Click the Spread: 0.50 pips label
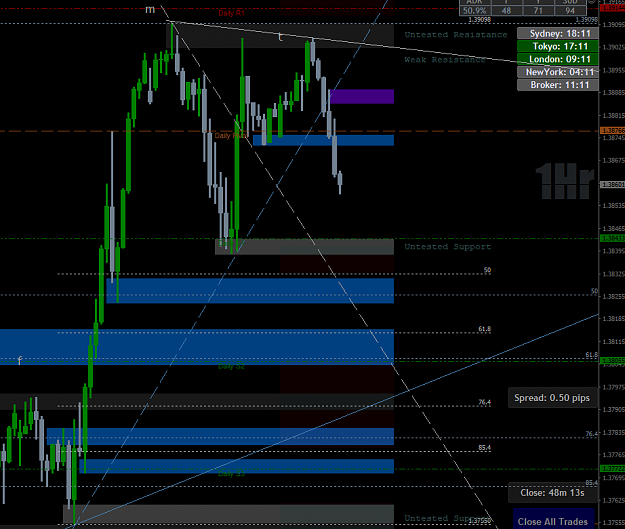 tap(552, 398)
